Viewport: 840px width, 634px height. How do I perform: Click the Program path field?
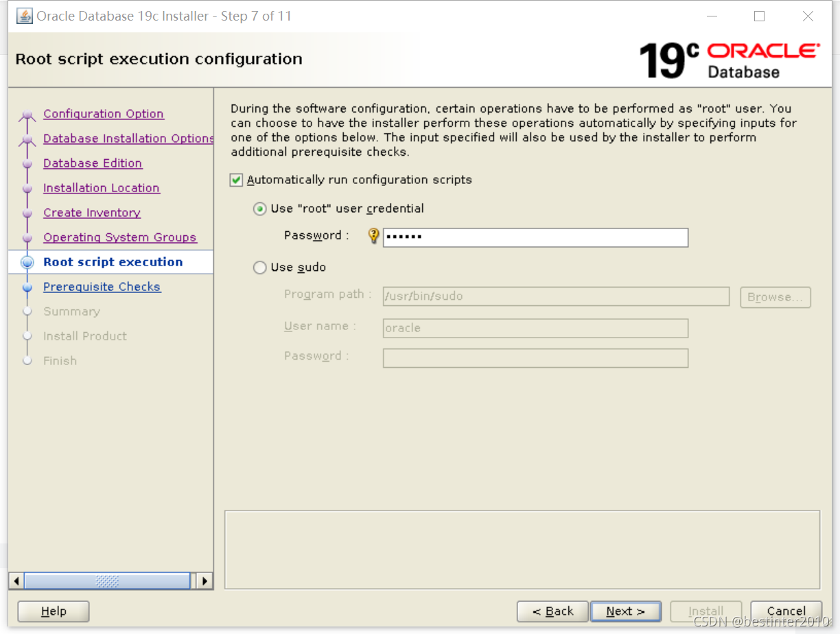[556, 296]
